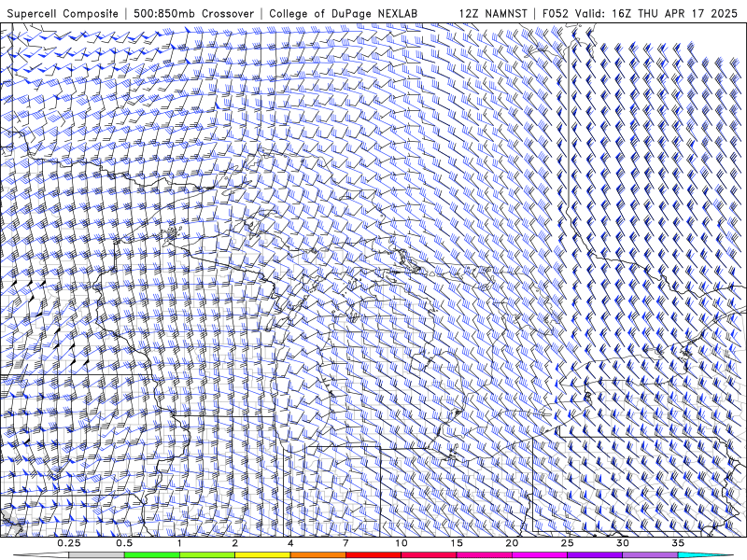Click "College of DuPage NEXLAB" text
Viewport: 747px width, 560px height.
tap(343, 13)
